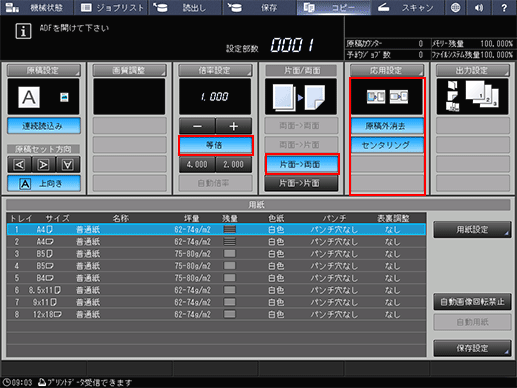Expand the 応用設定 application settings
Screen dimensions: 517x388
tap(387, 70)
